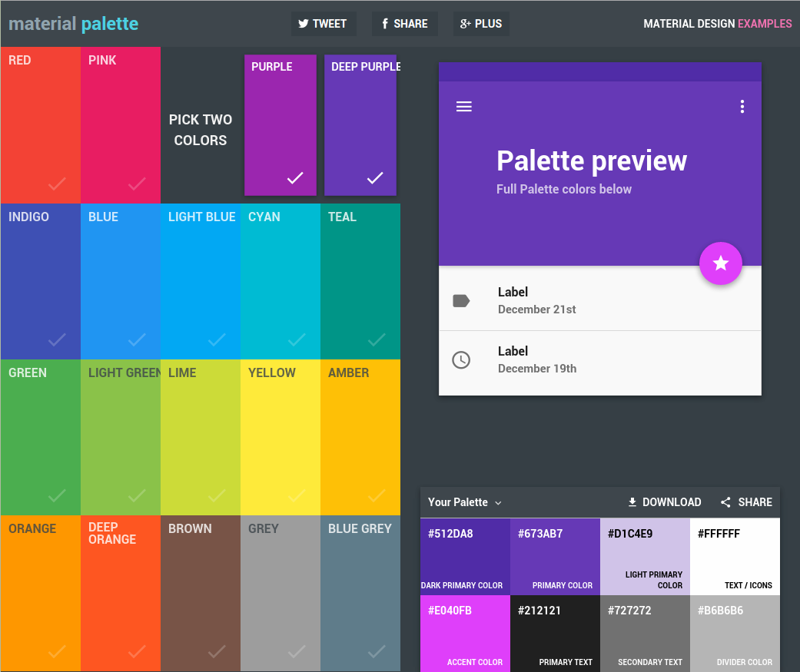Go to material palette home logo
Image resolution: width=800 pixels, height=672 pixels.
[x=74, y=24]
